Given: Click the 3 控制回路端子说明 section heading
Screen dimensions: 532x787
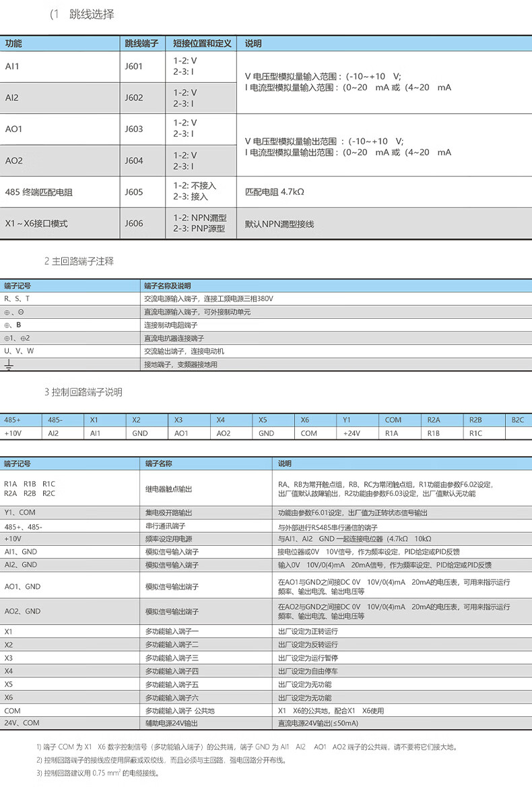Looking at the screenshot, I should coord(84,392).
